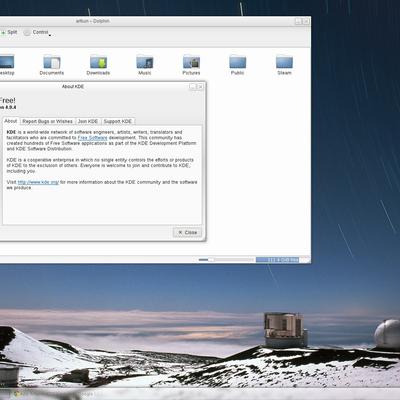Switch to the Support KDE tab
The width and height of the screenshot is (400, 400).
pyautogui.click(x=118, y=121)
